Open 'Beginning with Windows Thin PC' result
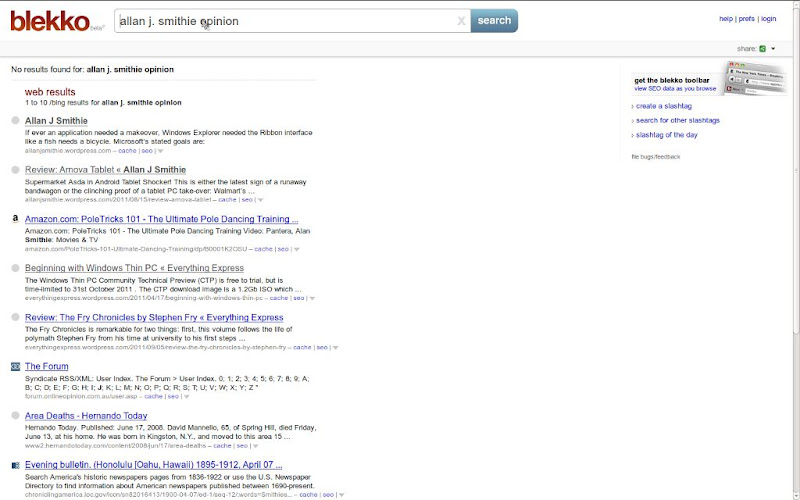 click(x=134, y=268)
